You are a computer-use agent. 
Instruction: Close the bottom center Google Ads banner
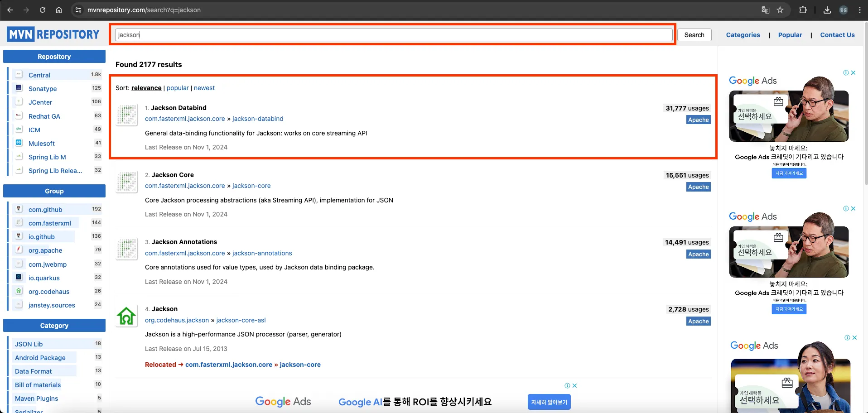tap(575, 385)
